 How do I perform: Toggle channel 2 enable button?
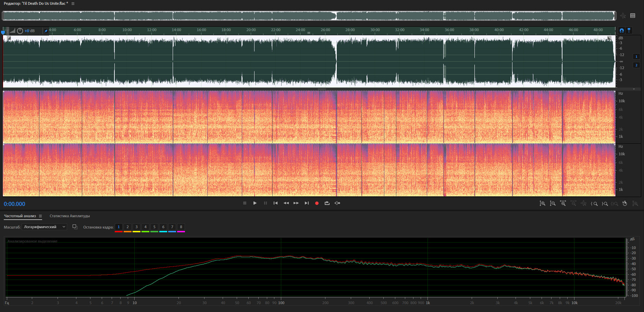(636, 65)
